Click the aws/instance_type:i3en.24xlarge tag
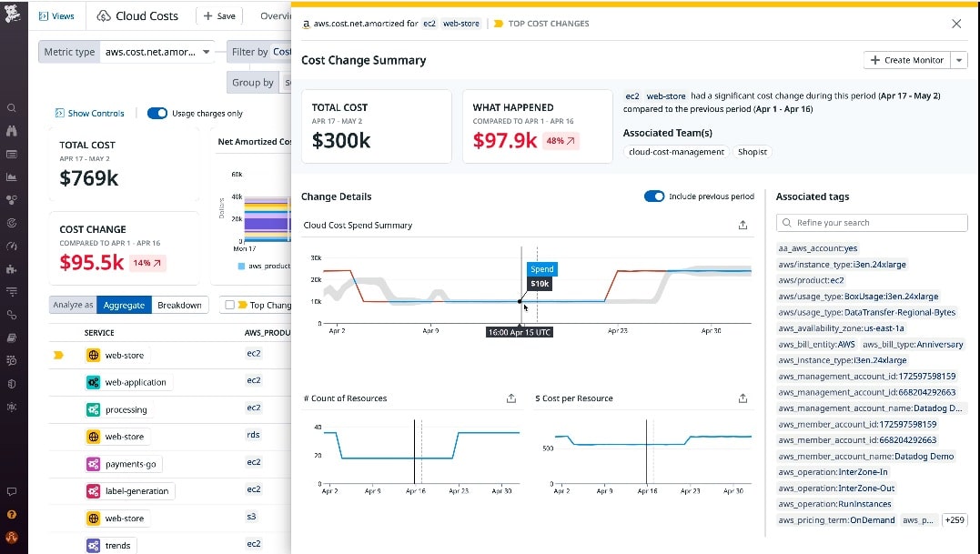Image resolution: width=980 pixels, height=554 pixels. pyautogui.click(x=842, y=264)
